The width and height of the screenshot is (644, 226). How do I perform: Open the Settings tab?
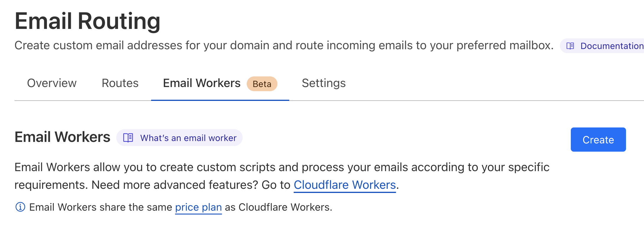pyautogui.click(x=323, y=83)
